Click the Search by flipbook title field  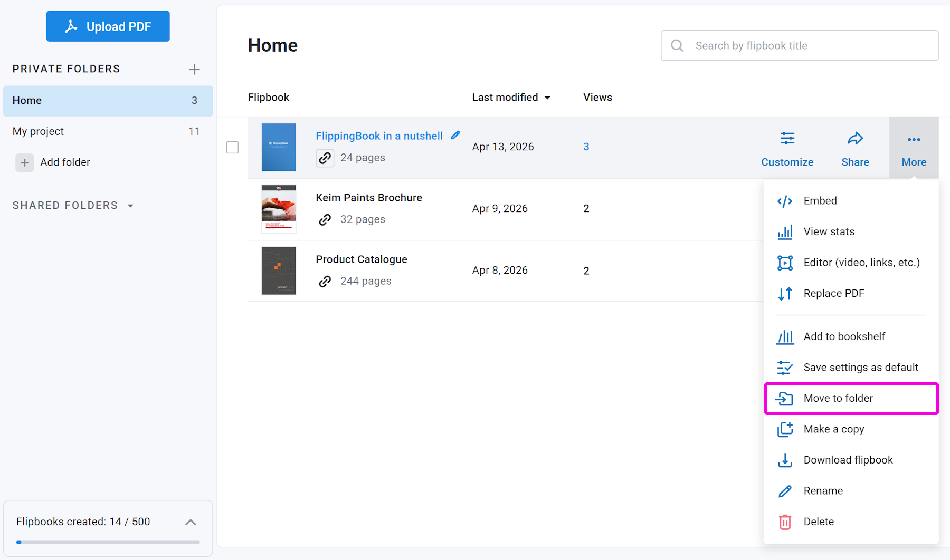(799, 46)
